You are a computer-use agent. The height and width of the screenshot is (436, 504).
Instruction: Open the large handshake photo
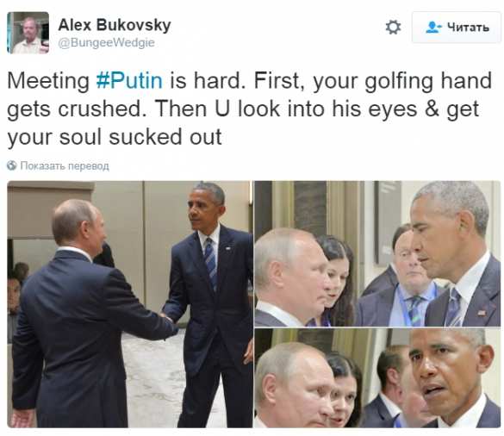click(x=130, y=304)
